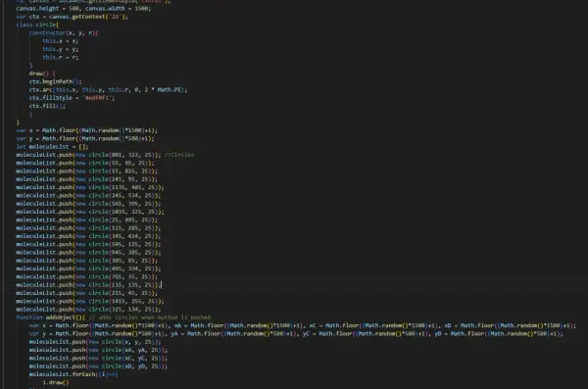The height and width of the screenshot is (389, 588).
Task: Click the push line 'circle(x, y, 25)'
Action: (x=95, y=342)
